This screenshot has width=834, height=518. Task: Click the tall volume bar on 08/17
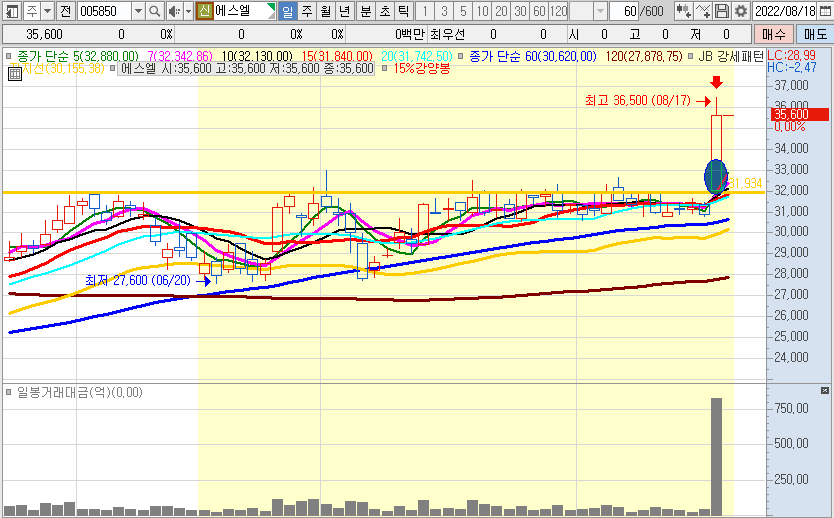point(716,457)
